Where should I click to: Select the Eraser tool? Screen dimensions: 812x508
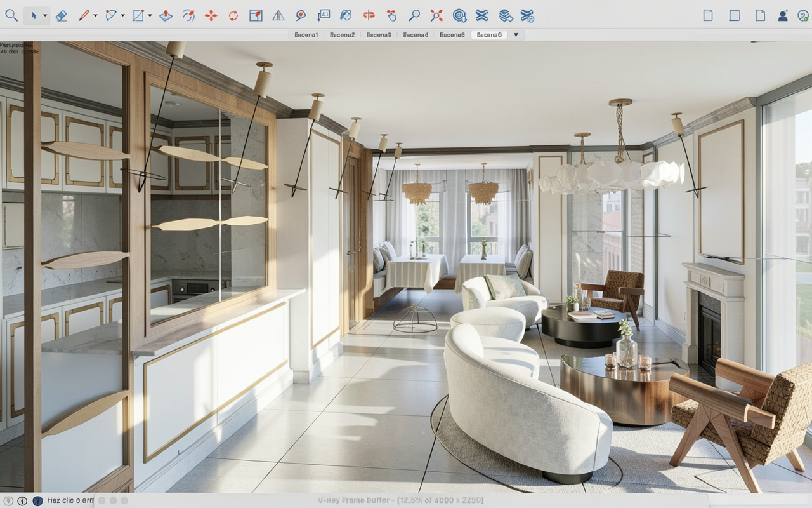(x=61, y=15)
